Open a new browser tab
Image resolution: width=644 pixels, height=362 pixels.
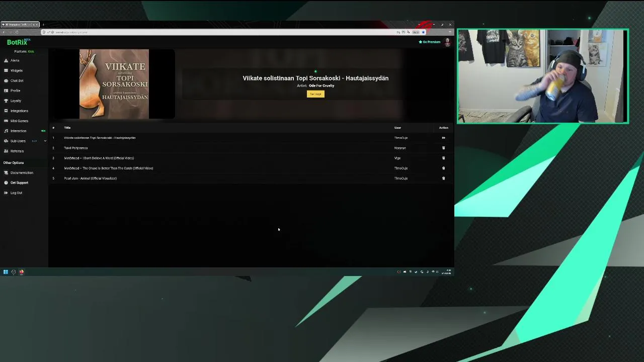(43, 24)
